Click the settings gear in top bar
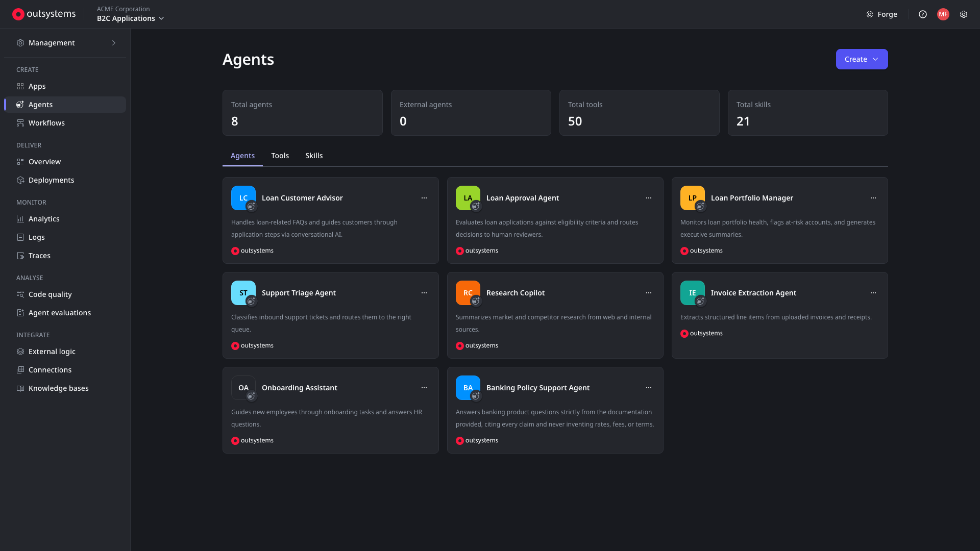Viewport: 980px width, 551px height. coord(963,14)
